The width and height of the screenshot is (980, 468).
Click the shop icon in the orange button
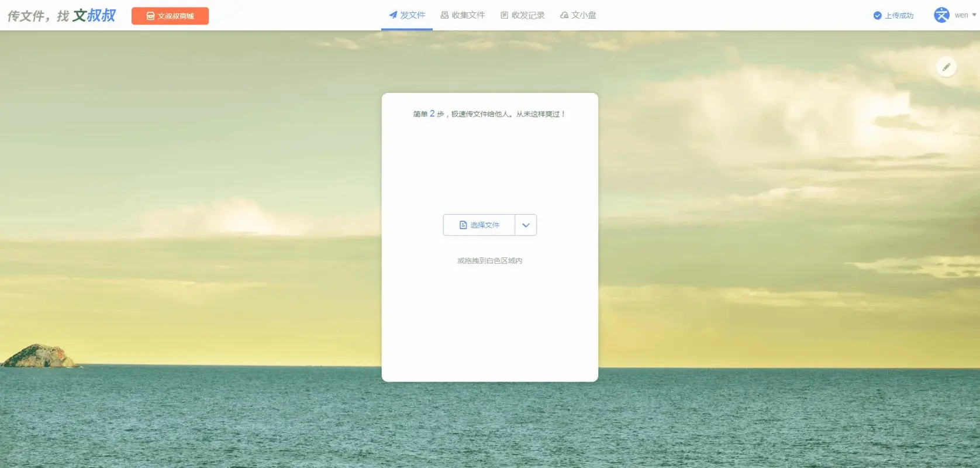pos(150,16)
